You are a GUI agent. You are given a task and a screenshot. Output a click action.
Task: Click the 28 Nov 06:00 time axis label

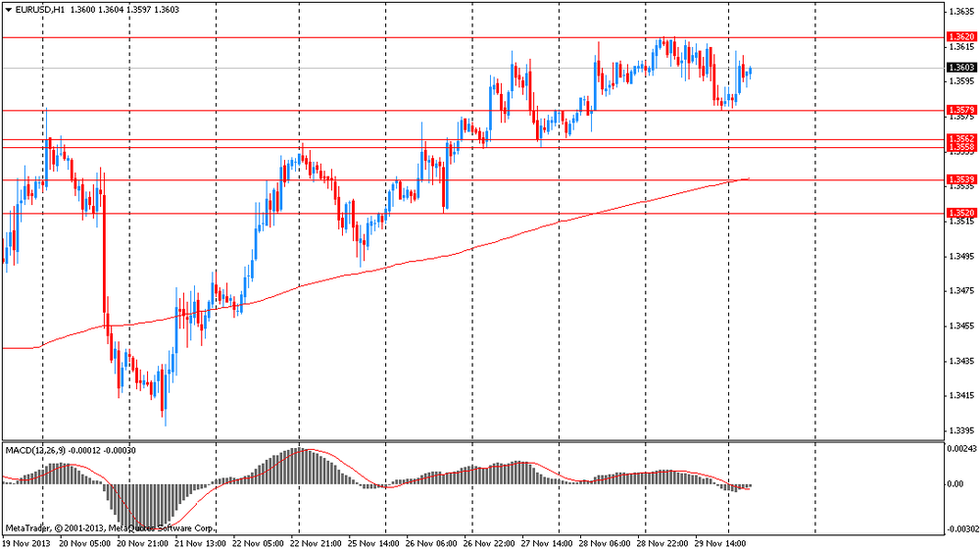(x=605, y=543)
